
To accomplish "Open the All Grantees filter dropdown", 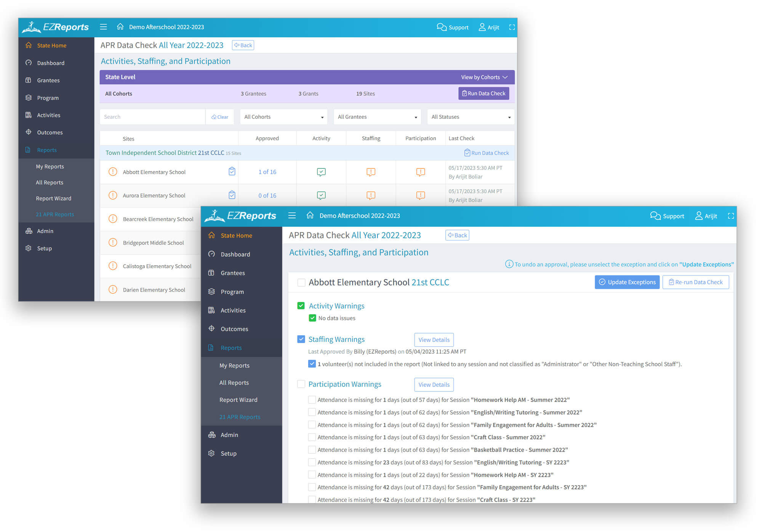I will point(377,117).
